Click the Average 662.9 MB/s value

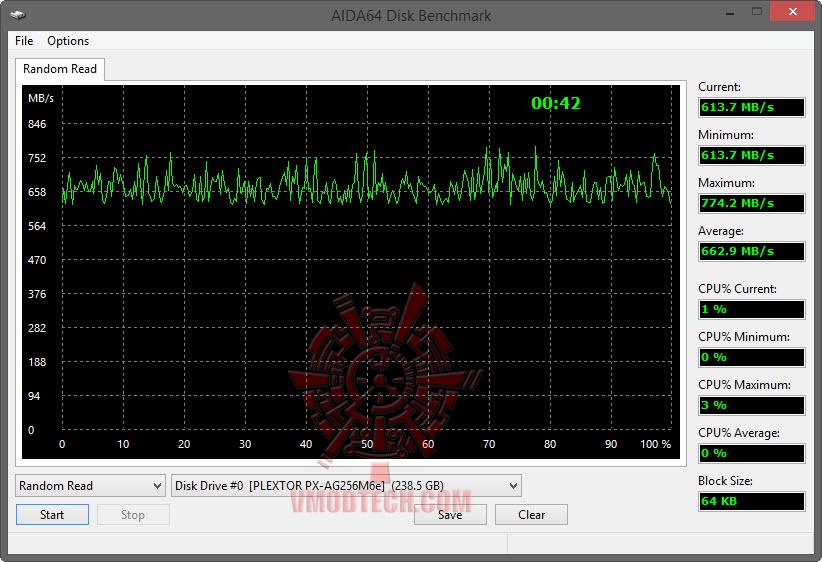click(752, 252)
